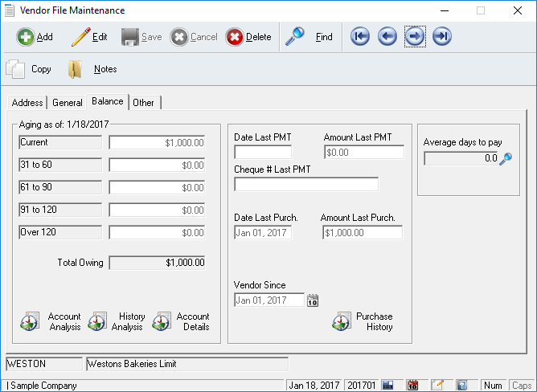The image size is (537, 392).
Task: Switch to the General tab
Action: [x=68, y=103]
